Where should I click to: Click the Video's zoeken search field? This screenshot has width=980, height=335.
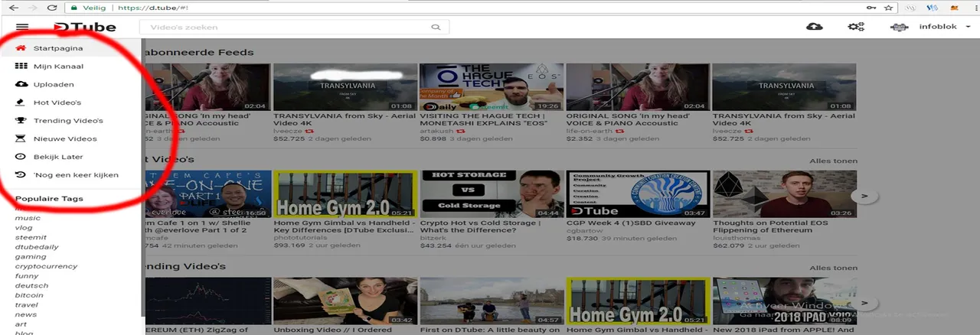click(293, 28)
